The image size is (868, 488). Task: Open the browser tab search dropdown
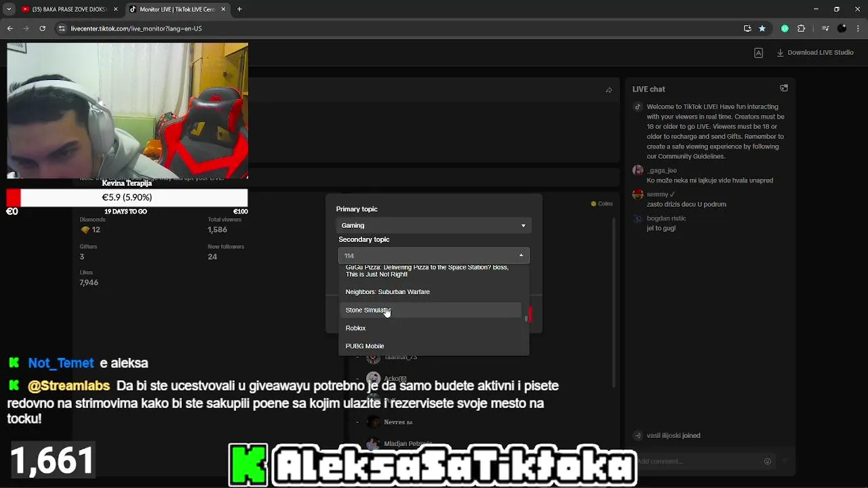(x=9, y=9)
